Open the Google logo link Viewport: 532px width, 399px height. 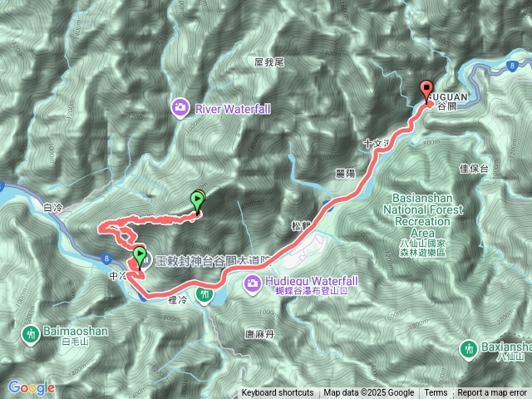point(31,387)
